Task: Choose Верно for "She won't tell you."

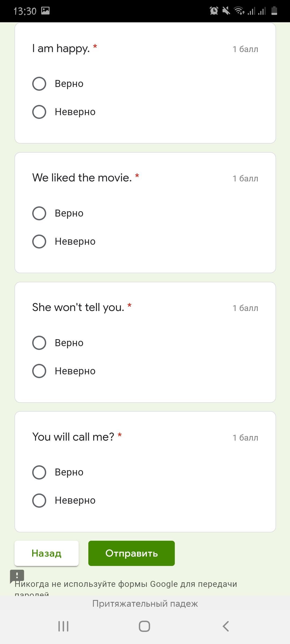Action: pos(39,343)
